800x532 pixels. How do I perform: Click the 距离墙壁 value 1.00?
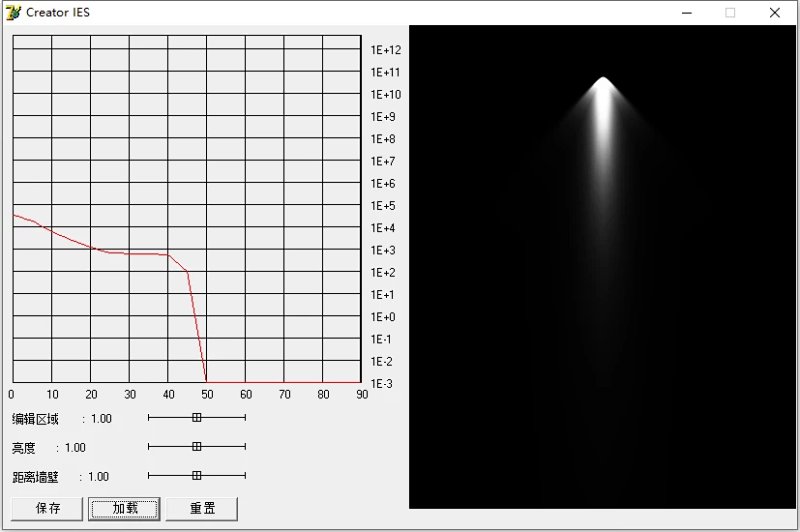click(x=98, y=477)
